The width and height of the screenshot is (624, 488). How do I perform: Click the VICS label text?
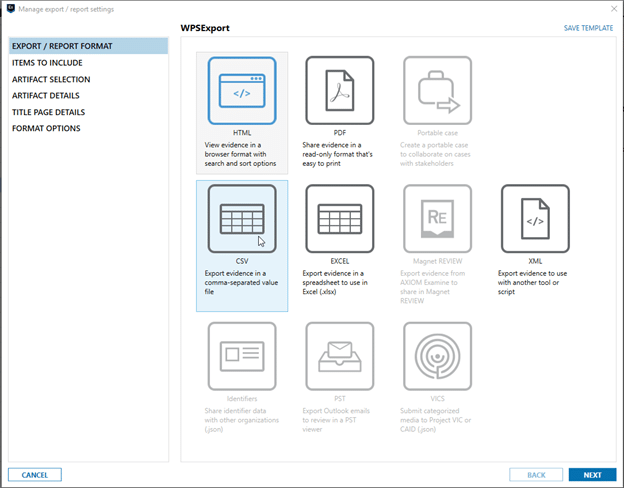[437, 398]
